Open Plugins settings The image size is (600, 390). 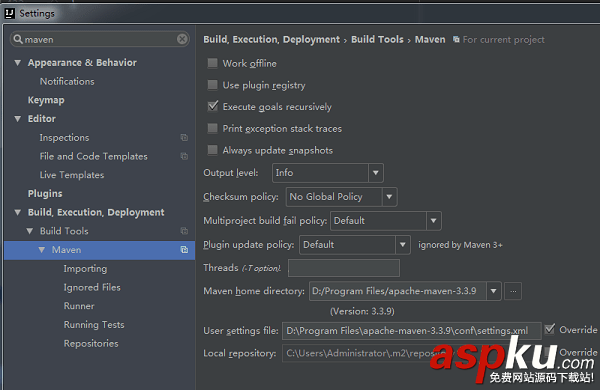tap(45, 194)
